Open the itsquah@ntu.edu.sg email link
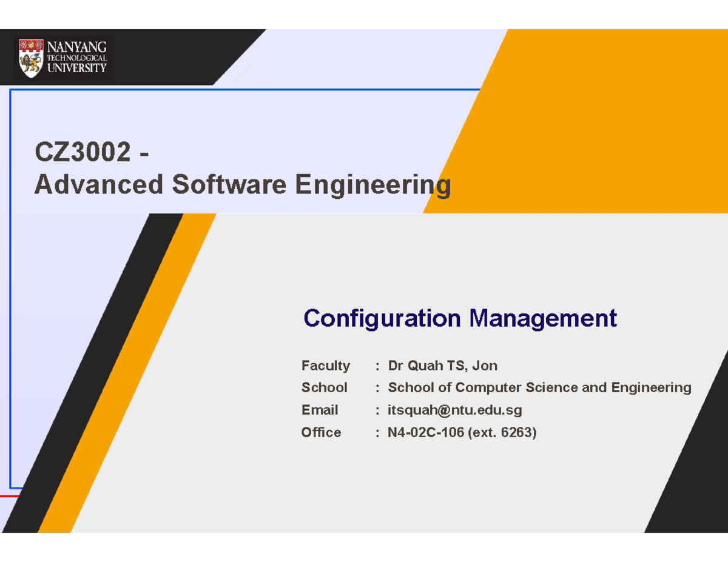 click(x=454, y=410)
